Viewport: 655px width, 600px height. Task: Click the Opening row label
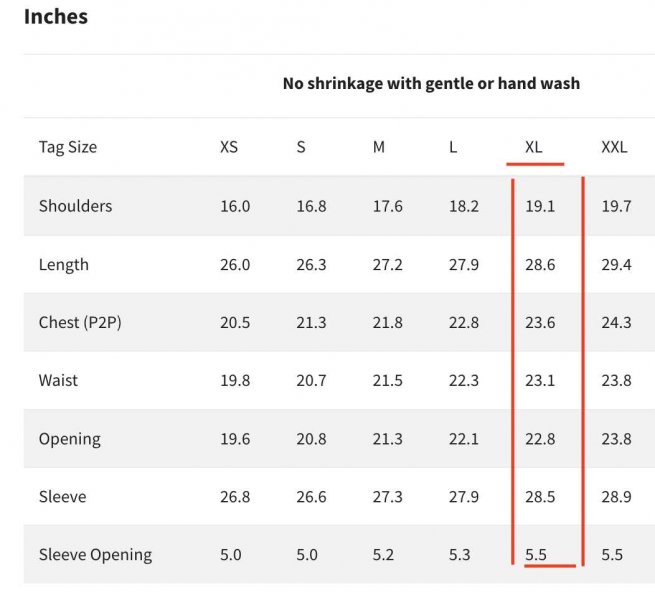[69, 439]
